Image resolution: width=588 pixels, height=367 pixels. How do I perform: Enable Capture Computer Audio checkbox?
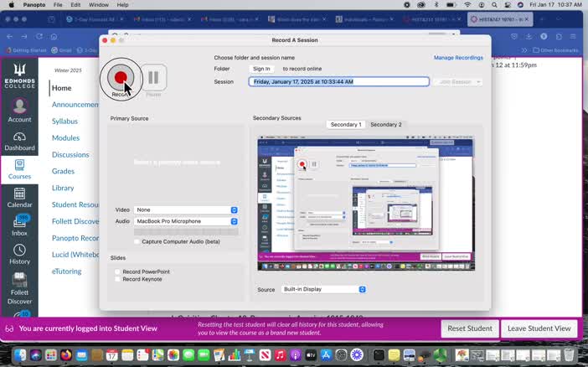pyautogui.click(x=137, y=241)
